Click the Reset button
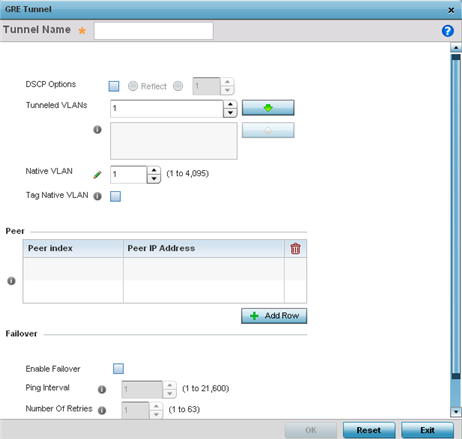The height and width of the screenshot is (439, 462). 369,430
